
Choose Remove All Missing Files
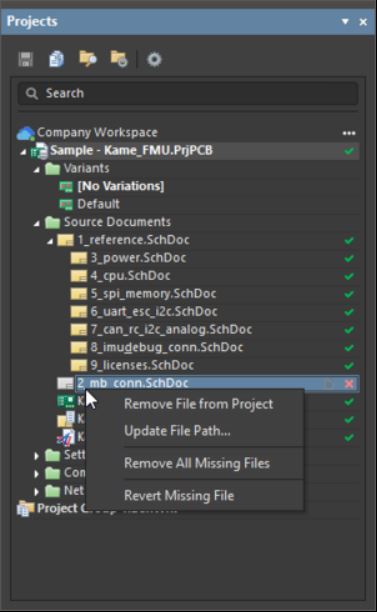197,463
